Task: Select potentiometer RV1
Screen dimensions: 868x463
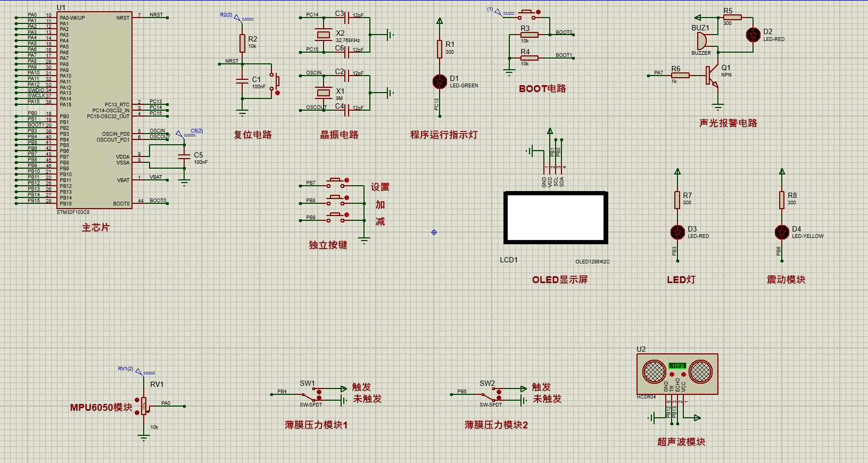Action: [x=144, y=406]
